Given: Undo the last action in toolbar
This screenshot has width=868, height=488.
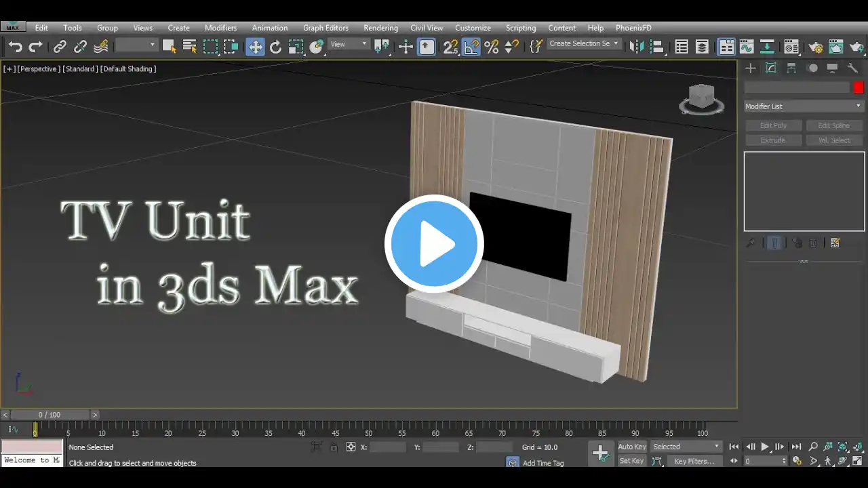Looking at the screenshot, I should point(15,47).
